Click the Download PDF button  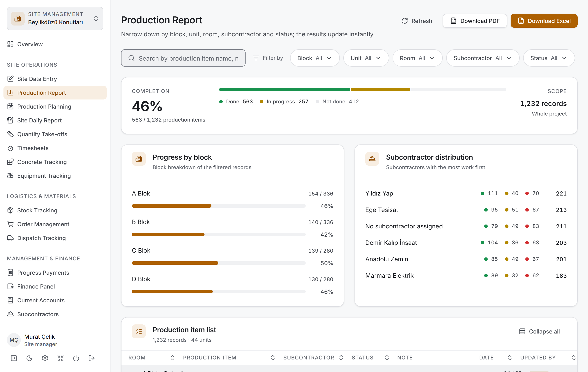pyautogui.click(x=475, y=21)
